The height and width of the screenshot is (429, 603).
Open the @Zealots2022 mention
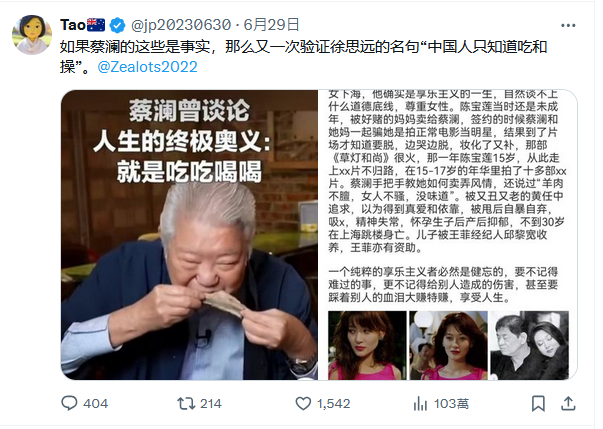pyautogui.click(x=147, y=67)
